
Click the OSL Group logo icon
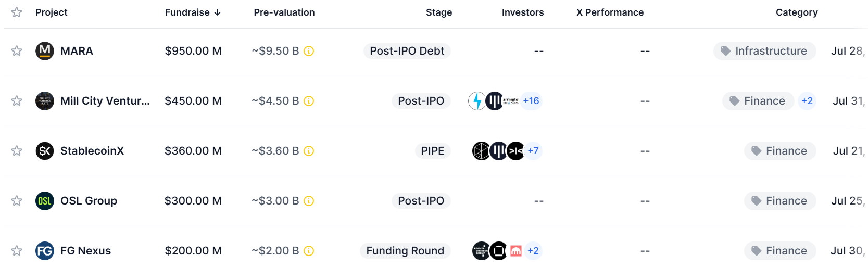click(45, 201)
